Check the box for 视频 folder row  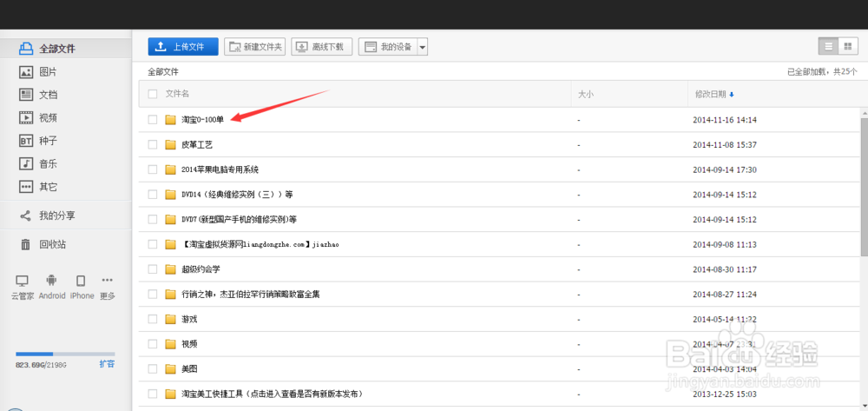(153, 344)
